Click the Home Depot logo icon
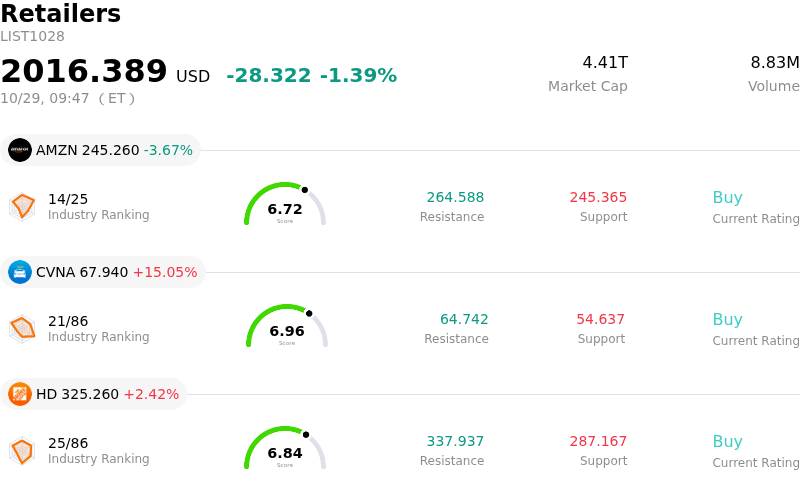Viewport: 800px width, 488px height. [20, 394]
